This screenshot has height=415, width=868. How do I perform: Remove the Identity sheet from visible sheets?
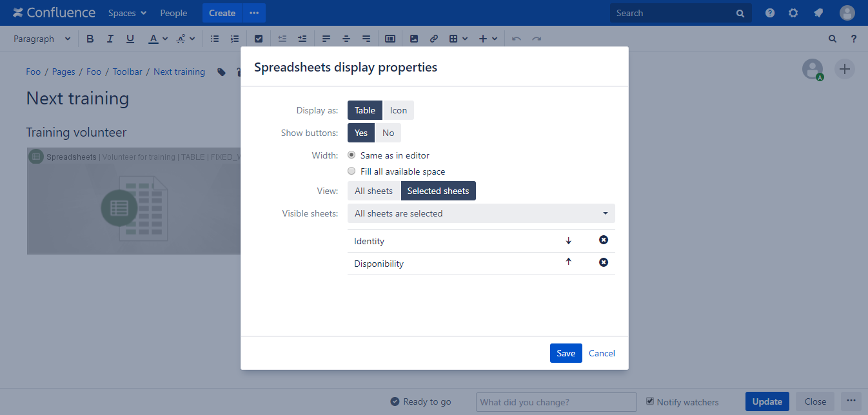pos(603,239)
